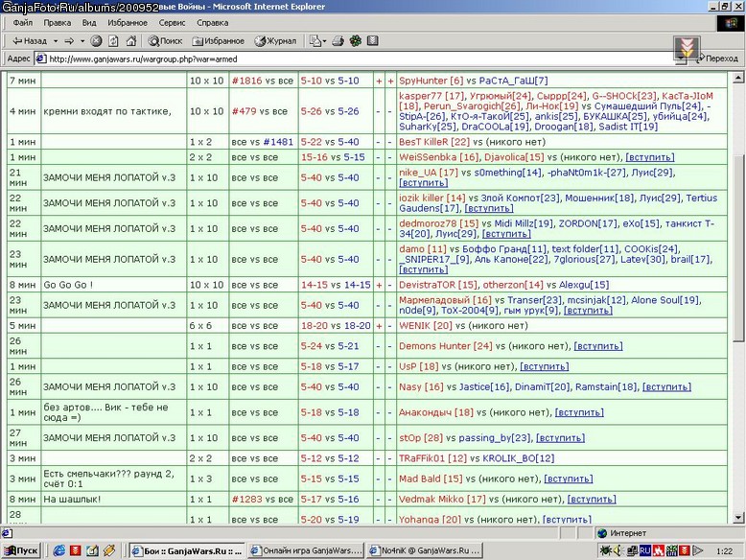
Task: Click the red quick launch icon
Action: click(75, 550)
